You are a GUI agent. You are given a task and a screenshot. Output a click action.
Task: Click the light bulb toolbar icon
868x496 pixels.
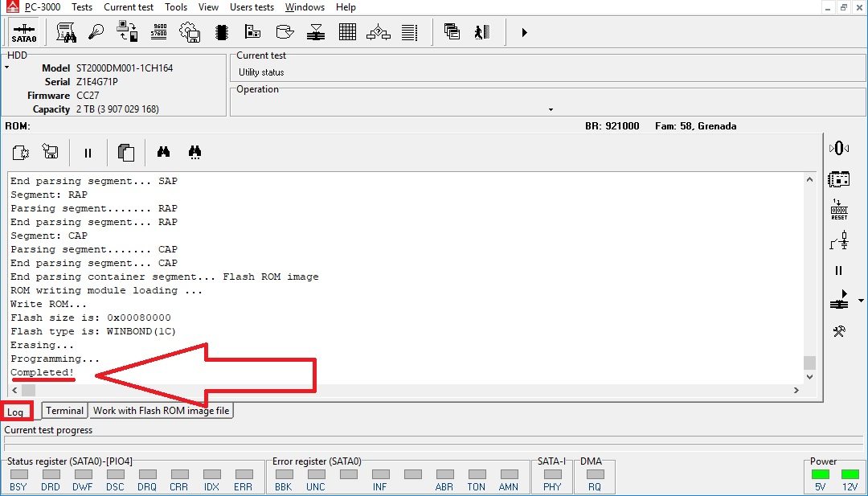96,31
